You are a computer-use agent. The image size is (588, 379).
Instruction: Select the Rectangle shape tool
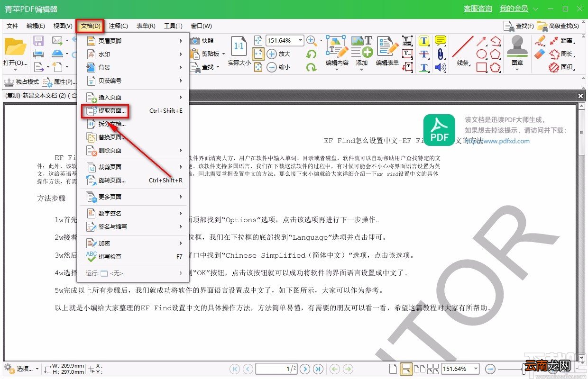click(482, 67)
